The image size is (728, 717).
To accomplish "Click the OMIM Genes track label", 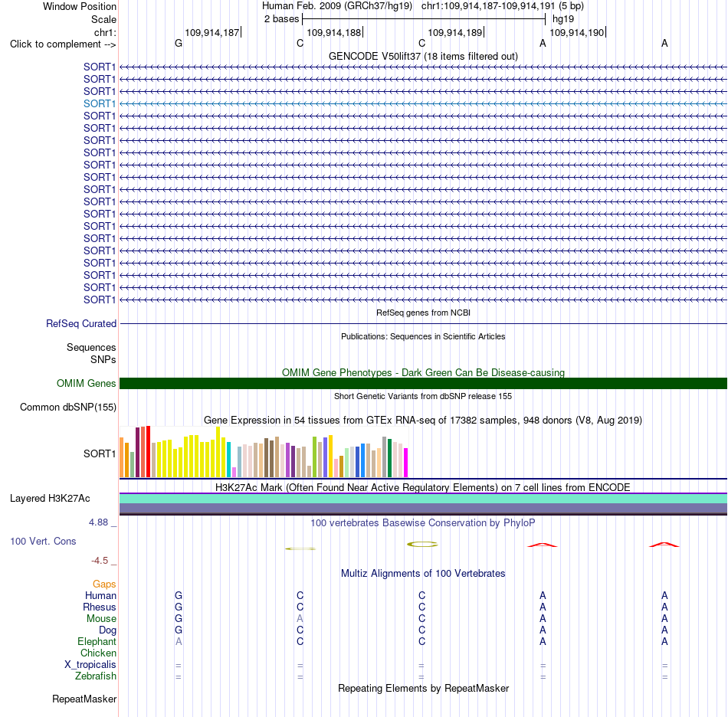I will click(x=87, y=383).
